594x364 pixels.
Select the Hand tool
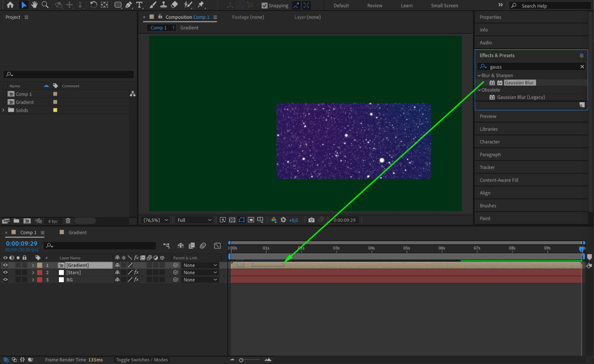34,5
